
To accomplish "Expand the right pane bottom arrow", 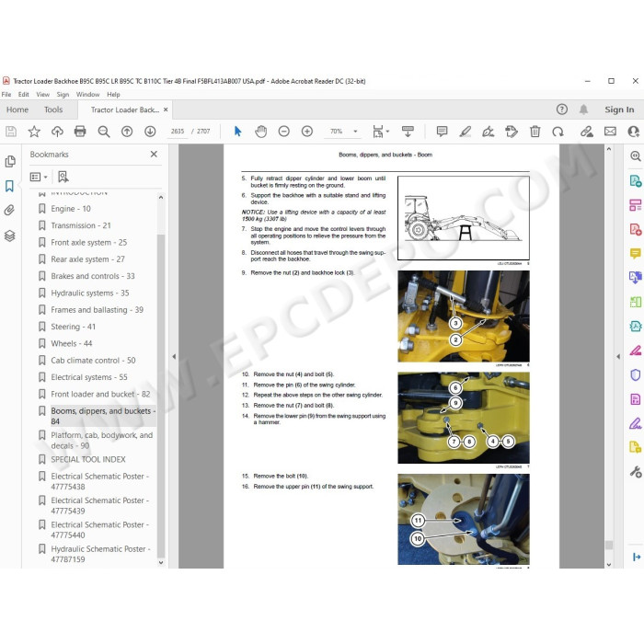I will point(637,557).
